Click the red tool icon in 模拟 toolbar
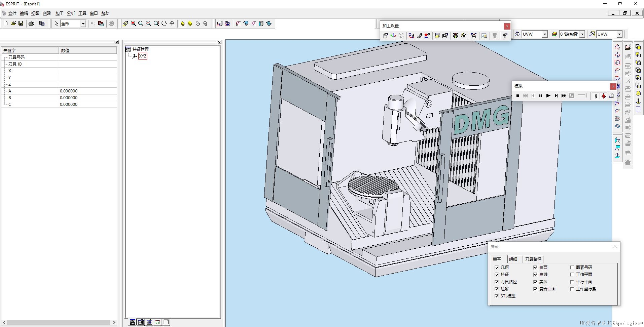644x327 pixels. click(x=604, y=96)
